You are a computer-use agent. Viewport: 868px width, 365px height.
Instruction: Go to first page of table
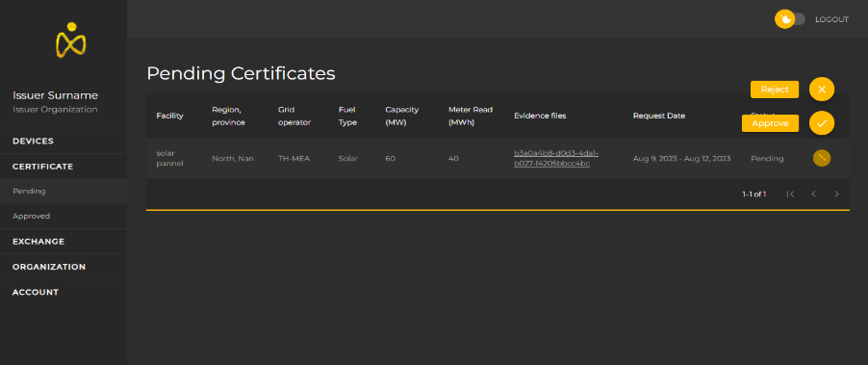pos(790,194)
